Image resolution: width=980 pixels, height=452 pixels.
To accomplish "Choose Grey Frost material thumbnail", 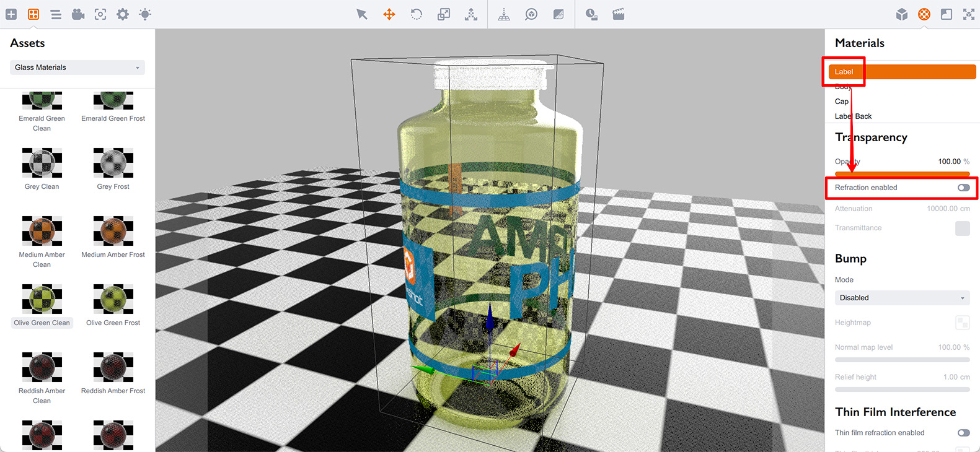I will coord(113,163).
